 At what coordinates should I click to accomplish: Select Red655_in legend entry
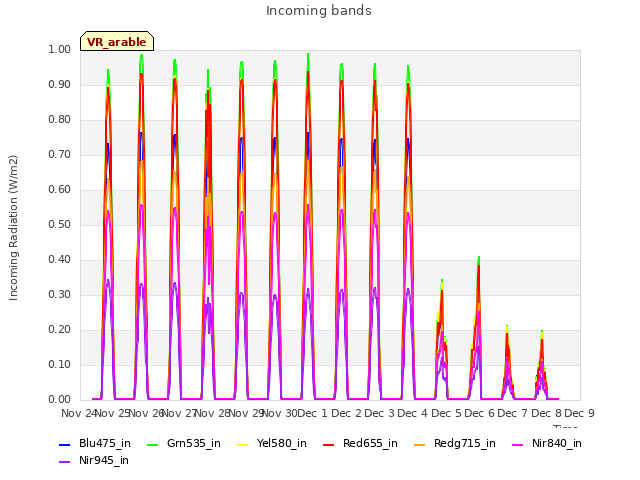coord(360,443)
